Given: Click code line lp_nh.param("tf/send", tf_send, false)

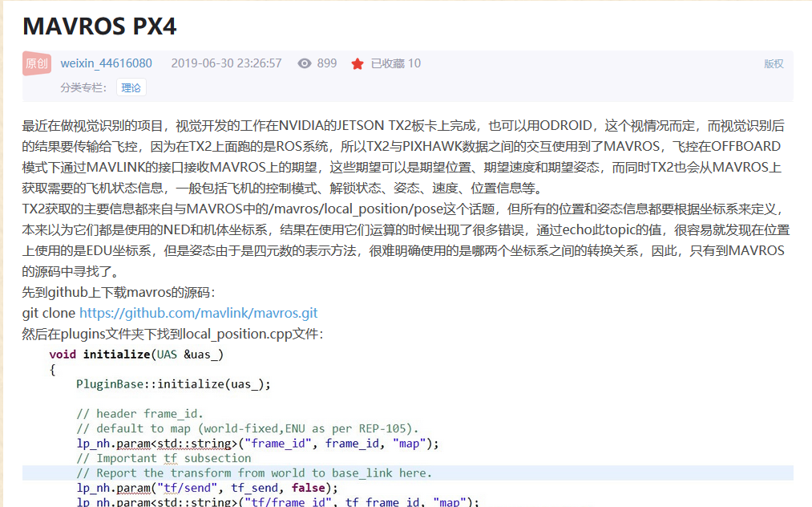Looking at the screenshot, I should pyautogui.click(x=207, y=488).
